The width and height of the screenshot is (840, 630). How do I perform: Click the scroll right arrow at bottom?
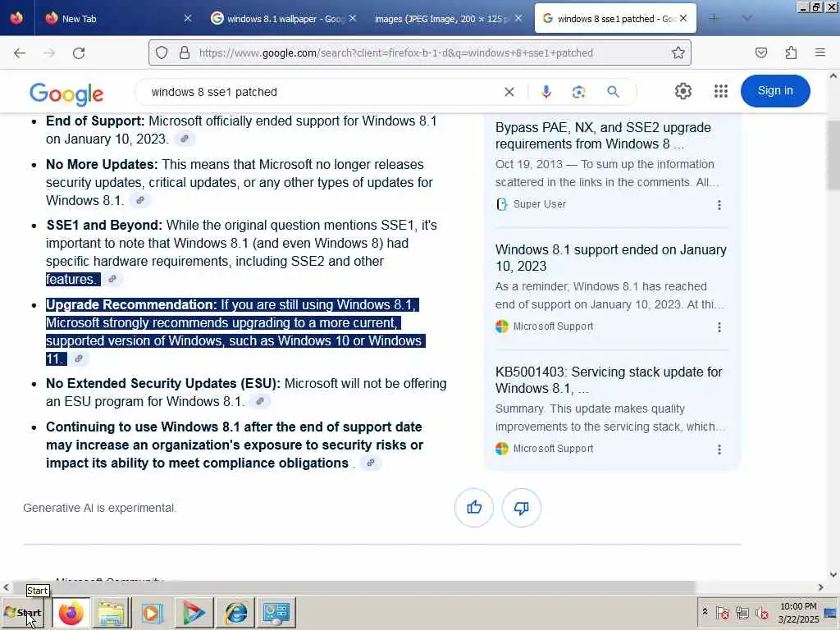point(820,587)
